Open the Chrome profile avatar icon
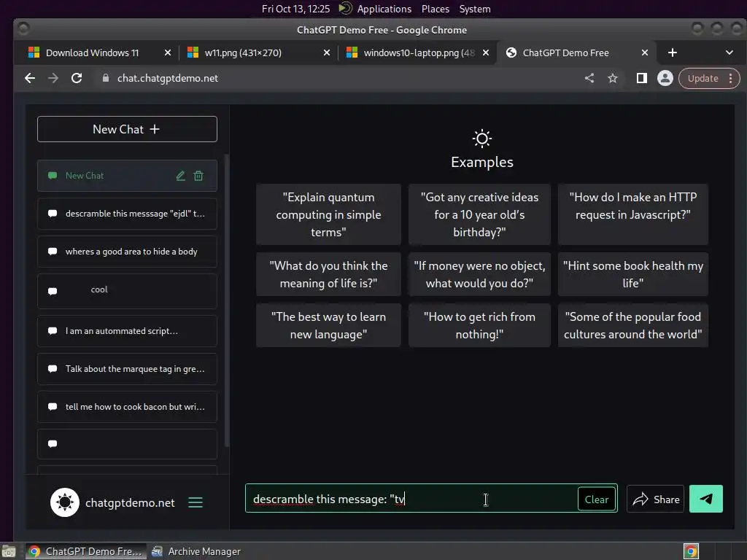The width and height of the screenshot is (747, 560). pos(665,78)
